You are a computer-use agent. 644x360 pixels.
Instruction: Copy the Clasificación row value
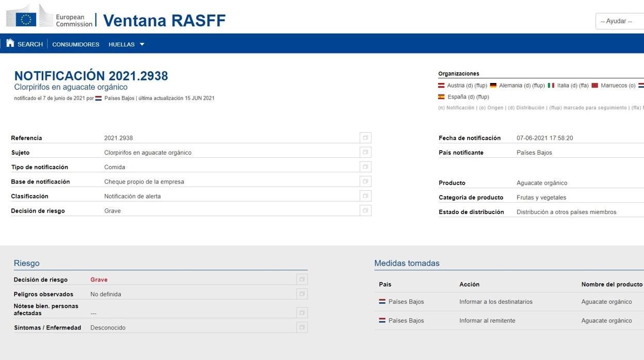point(365,196)
